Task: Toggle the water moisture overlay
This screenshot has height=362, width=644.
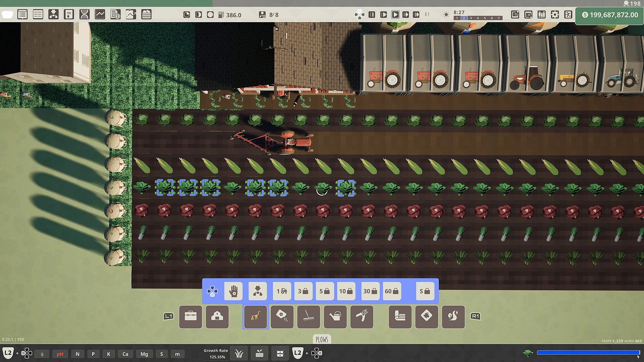Action: [x=42, y=354]
